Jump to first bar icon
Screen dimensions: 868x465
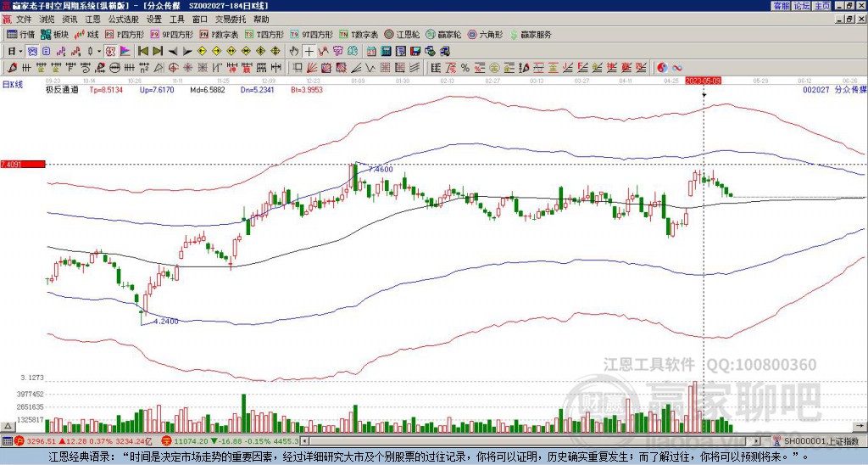142,51
